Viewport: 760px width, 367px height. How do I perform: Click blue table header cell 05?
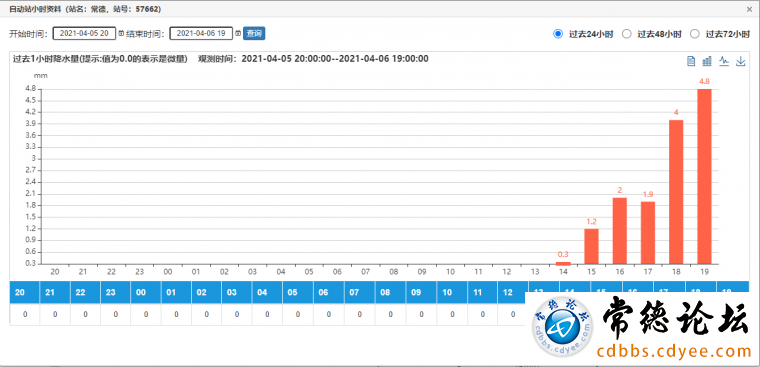point(298,292)
